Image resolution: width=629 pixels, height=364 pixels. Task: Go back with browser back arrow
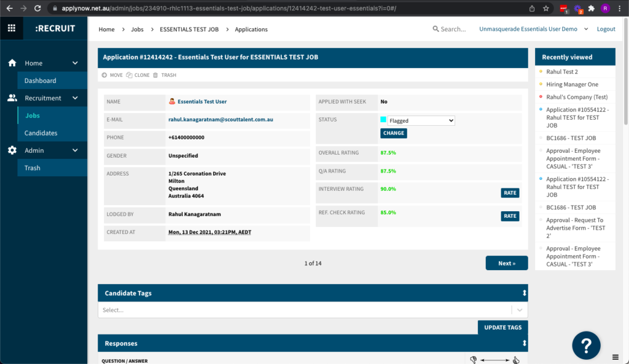(x=10, y=8)
